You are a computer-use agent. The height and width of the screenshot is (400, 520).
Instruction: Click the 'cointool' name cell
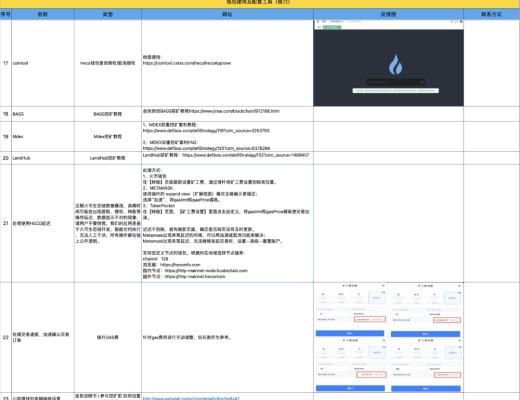pyautogui.click(x=43, y=63)
